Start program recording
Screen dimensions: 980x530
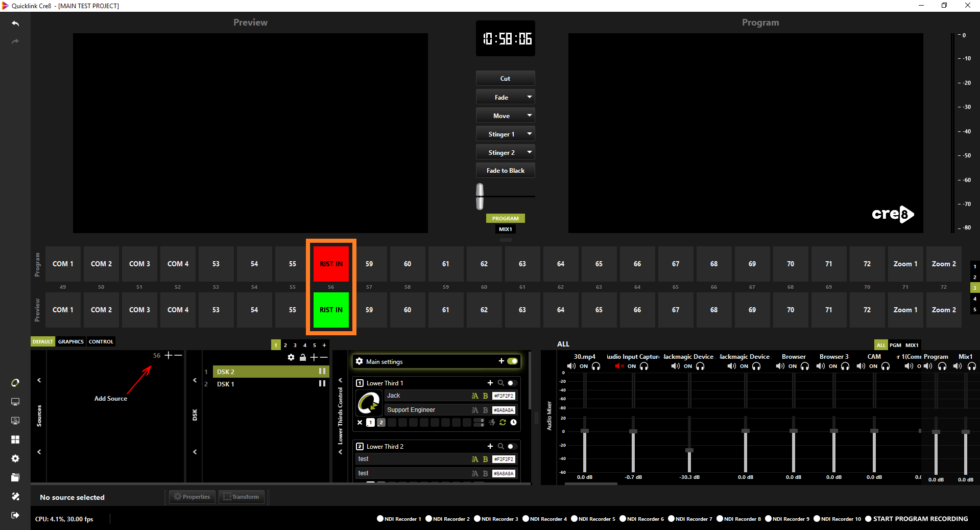[x=916, y=519]
